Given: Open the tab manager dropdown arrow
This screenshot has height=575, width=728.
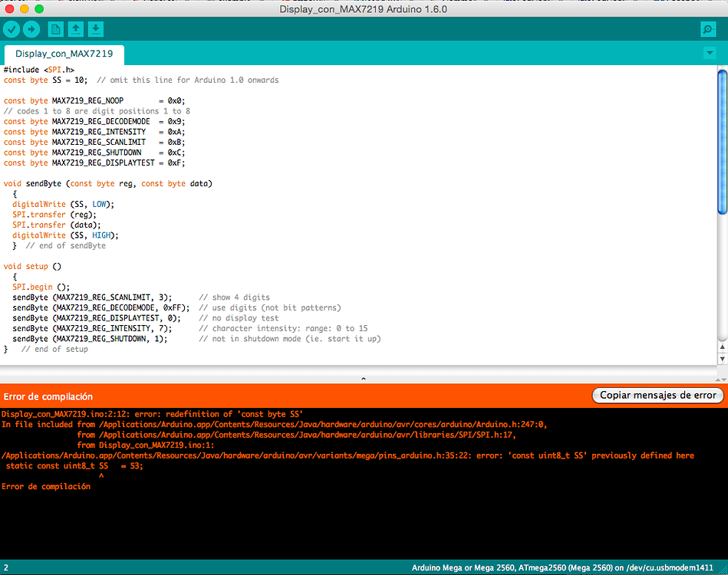Looking at the screenshot, I should click(x=709, y=54).
